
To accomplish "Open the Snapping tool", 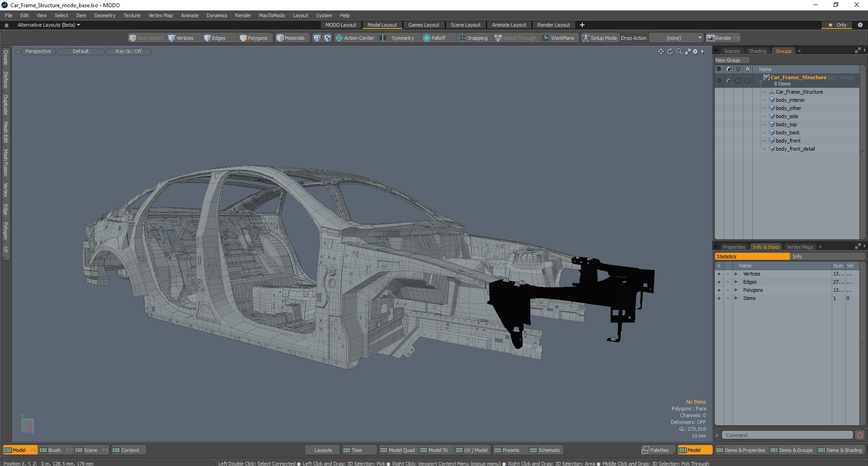I will click(x=473, y=38).
